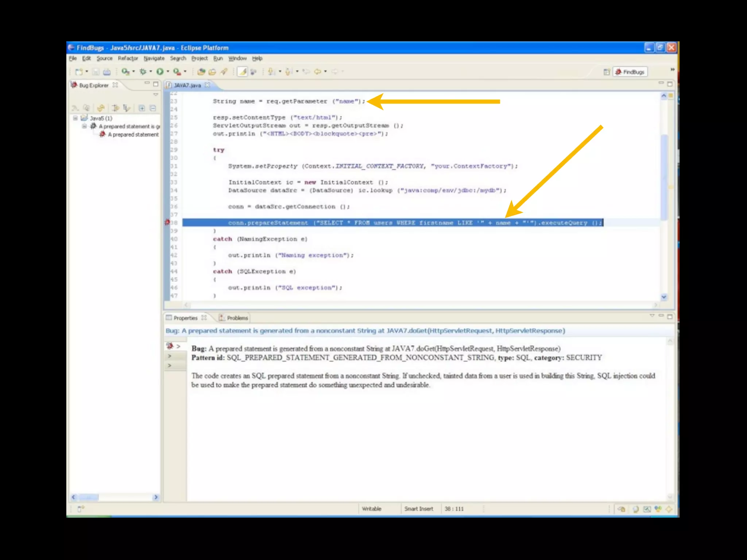Click the Print toolbar icon
The height and width of the screenshot is (560, 747).
[x=107, y=72]
